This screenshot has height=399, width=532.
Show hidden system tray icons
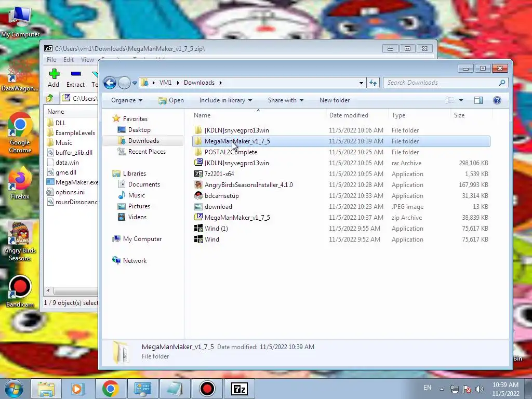[x=442, y=389]
